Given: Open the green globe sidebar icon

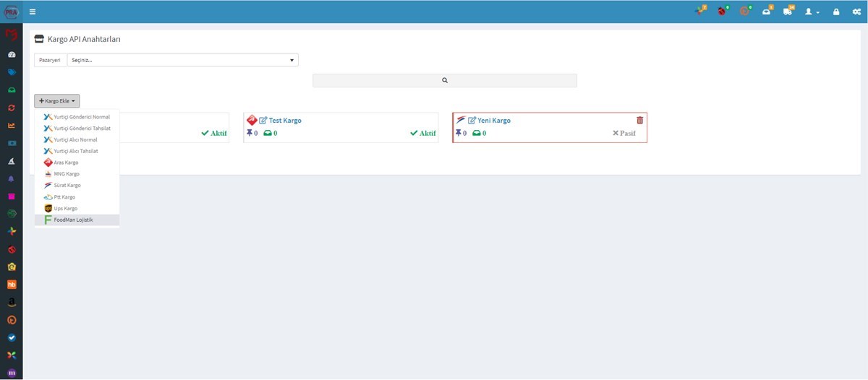Looking at the screenshot, I should tap(12, 214).
